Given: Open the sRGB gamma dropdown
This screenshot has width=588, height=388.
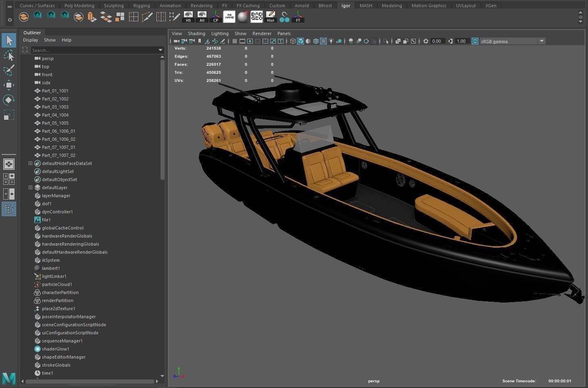Looking at the screenshot, I should 542,41.
